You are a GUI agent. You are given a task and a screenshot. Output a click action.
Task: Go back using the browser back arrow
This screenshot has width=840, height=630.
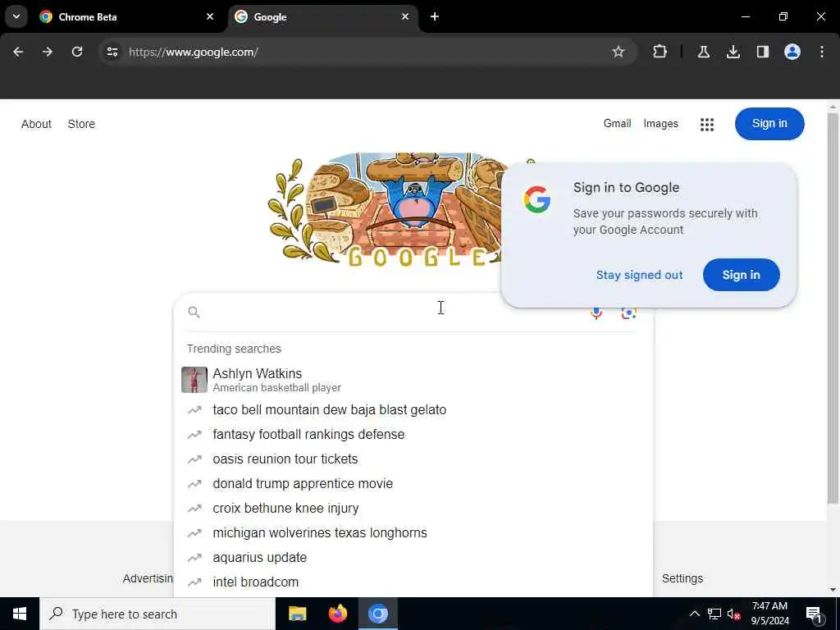(18, 52)
